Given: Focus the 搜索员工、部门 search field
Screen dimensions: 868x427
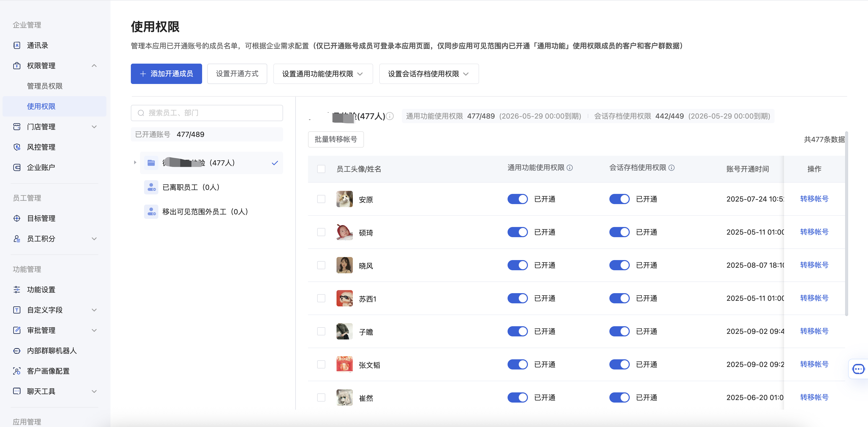Looking at the screenshot, I should [206, 113].
